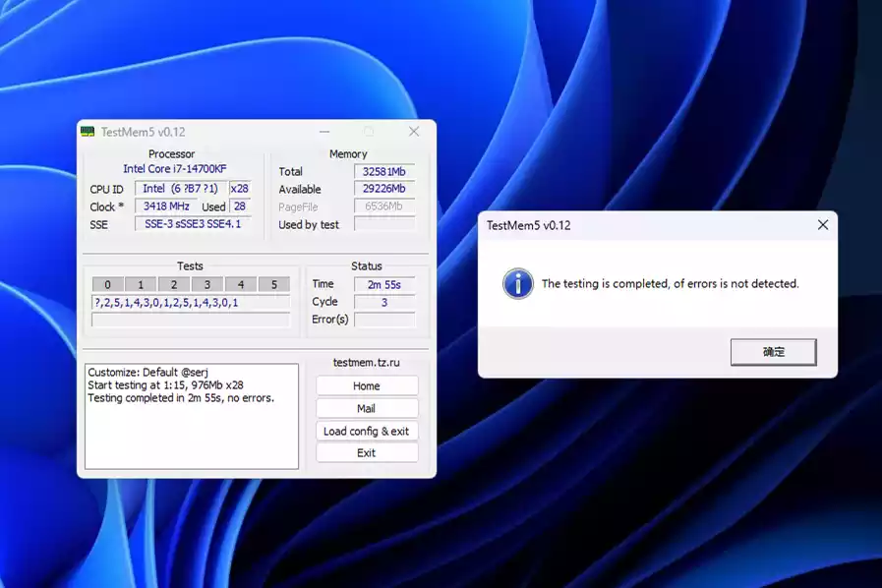Click the x28 thread count value
This screenshot has width=882, height=588.
click(x=240, y=189)
